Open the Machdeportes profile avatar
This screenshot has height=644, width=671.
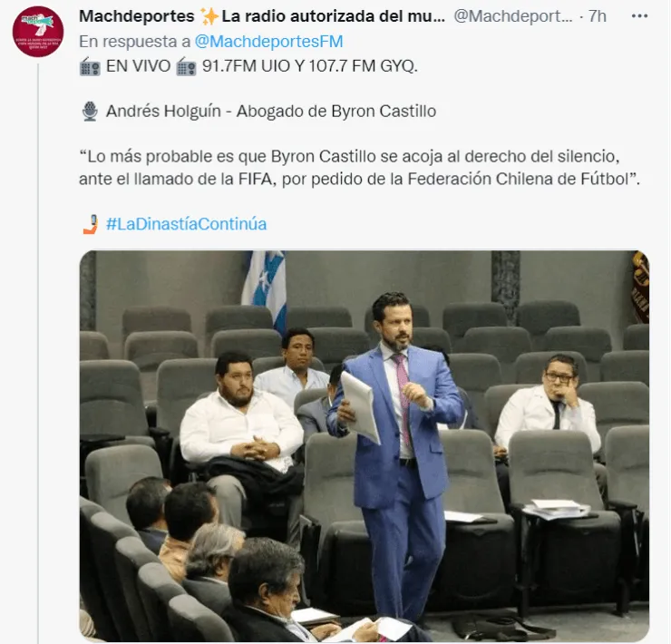[x=38, y=31]
